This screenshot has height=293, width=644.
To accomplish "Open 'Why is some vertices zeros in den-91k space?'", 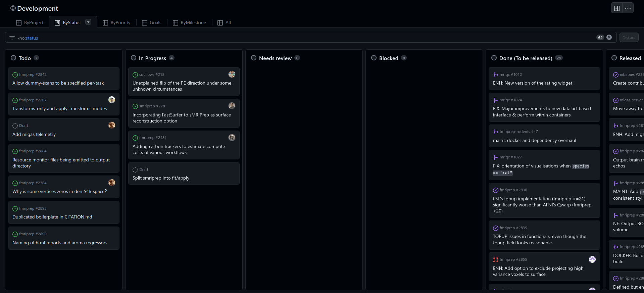I will coord(60,191).
